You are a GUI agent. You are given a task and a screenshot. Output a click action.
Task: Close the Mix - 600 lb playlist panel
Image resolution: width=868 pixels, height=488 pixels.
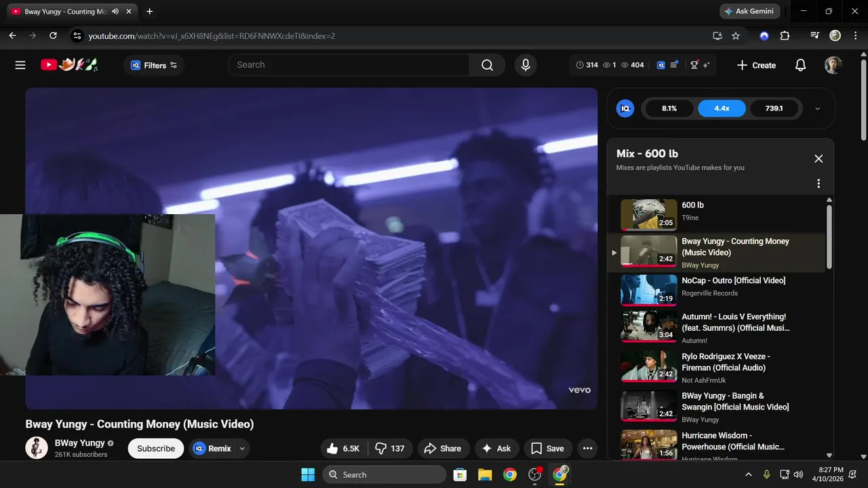click(x=818, y=159)
